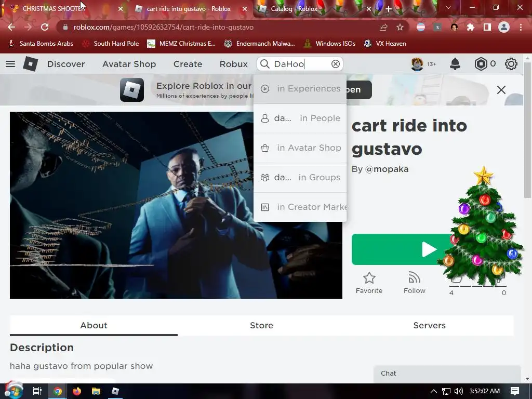Open Roblox app on taskbar

pos(115,391)
